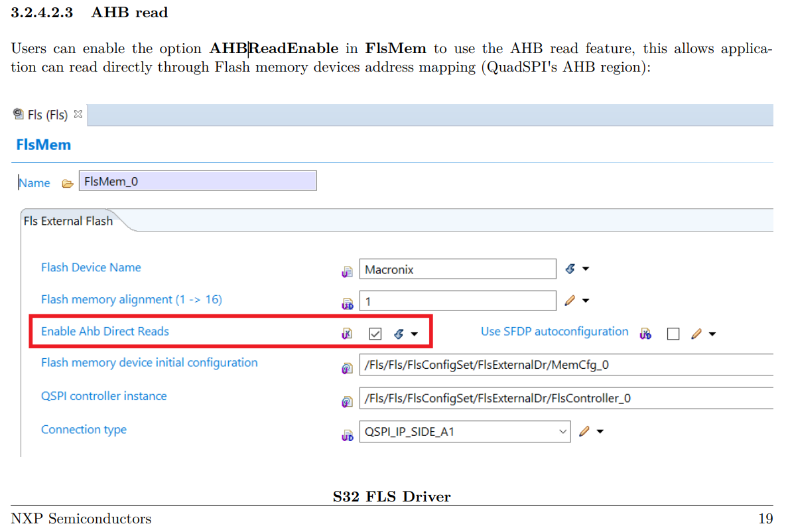Disable the Enable Ahb Direct Reads checkbox
This screenshot has width=788, height=532.
tap(375, 334)
